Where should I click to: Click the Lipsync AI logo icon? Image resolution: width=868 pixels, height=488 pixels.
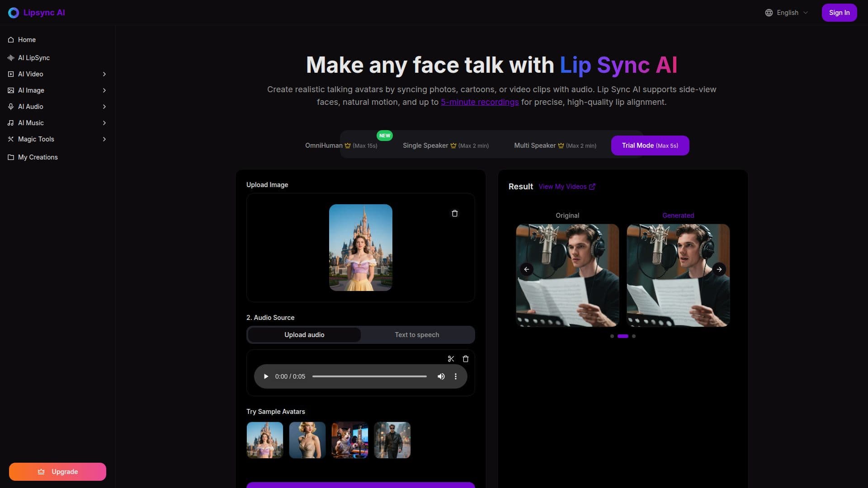(x=14, y=13)
